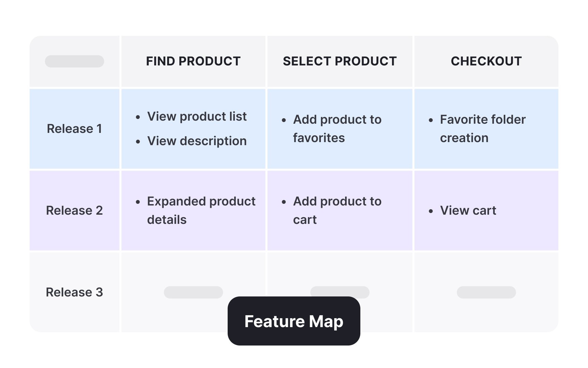The width and height of the screenshot is (588, 368).
Task: Click the Release 2 row label
Action: point(75,211)
